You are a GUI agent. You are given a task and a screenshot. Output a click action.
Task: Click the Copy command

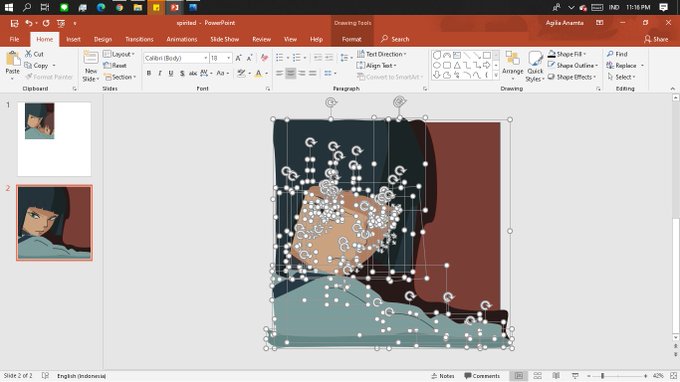(36, 65)
